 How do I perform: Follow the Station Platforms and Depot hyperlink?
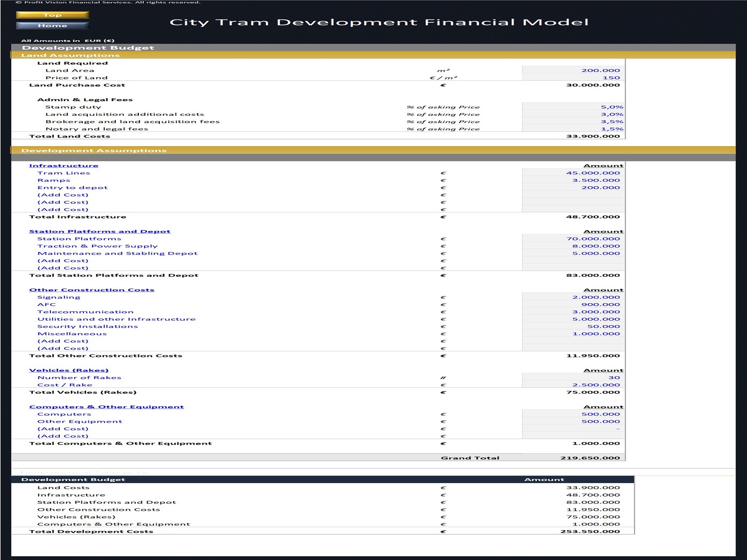click(99, 231)
